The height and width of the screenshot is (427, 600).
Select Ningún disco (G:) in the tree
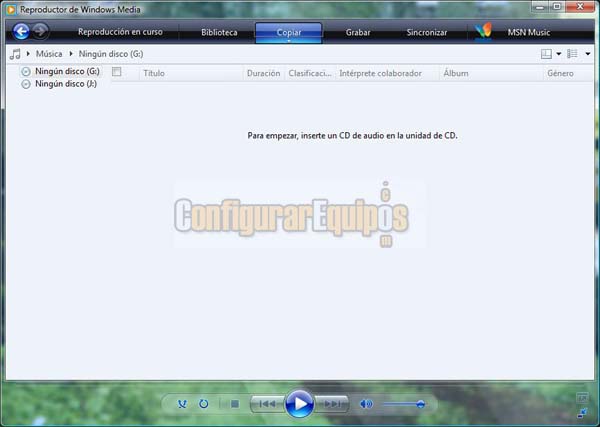[x=67, y=71]
